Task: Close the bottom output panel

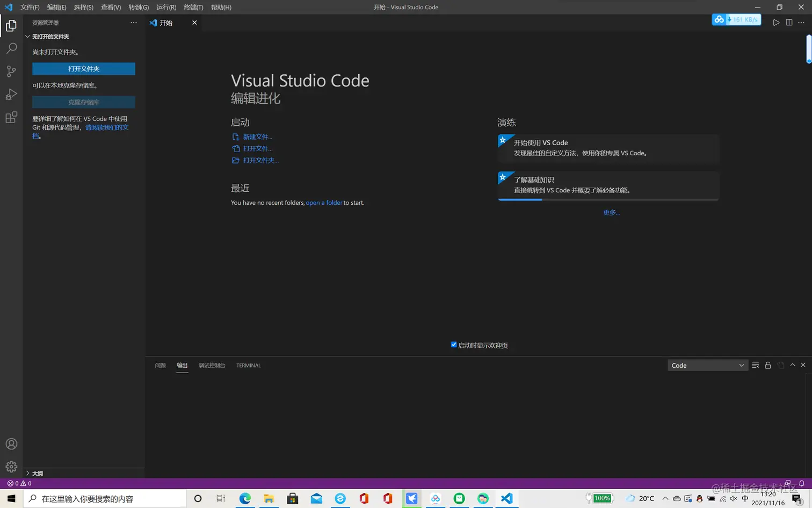Action: (x=803, y=365)
